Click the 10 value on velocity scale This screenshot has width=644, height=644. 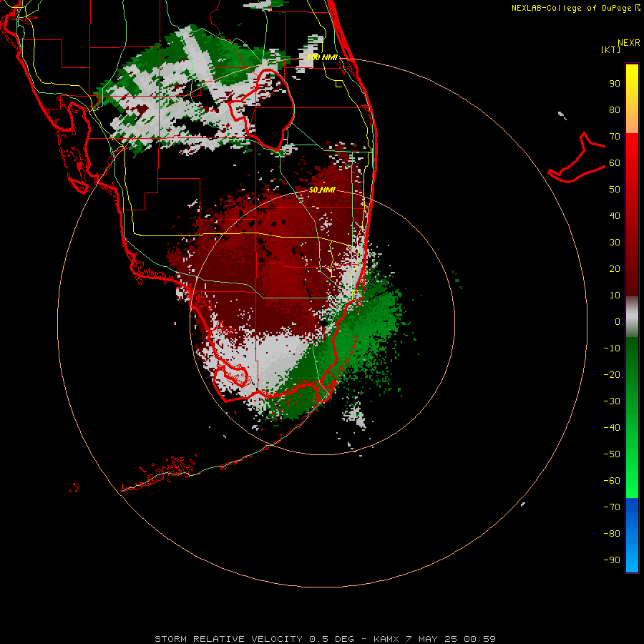click(x=615, y=296)
